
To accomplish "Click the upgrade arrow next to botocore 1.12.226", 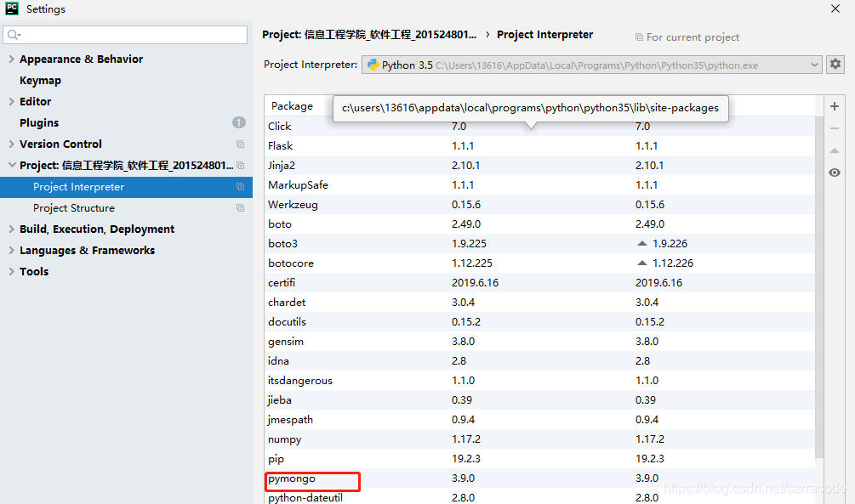I will click(x=642, y=263).
